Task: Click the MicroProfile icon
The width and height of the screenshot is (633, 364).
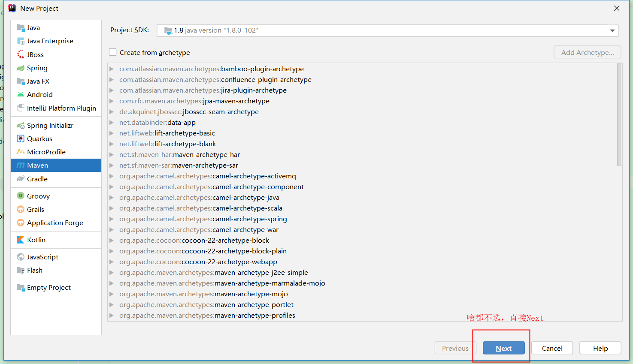Action: pyautogui.click(x=21, y=152)
